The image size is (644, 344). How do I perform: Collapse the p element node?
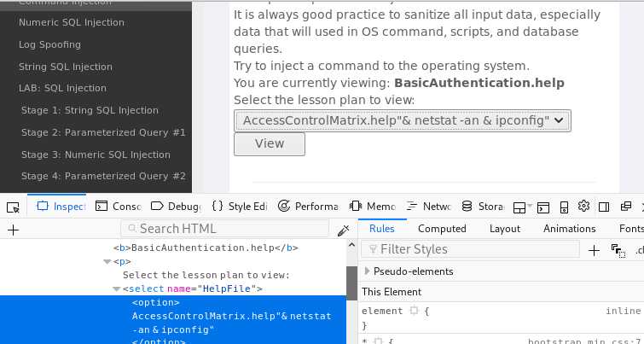point(107,261)
